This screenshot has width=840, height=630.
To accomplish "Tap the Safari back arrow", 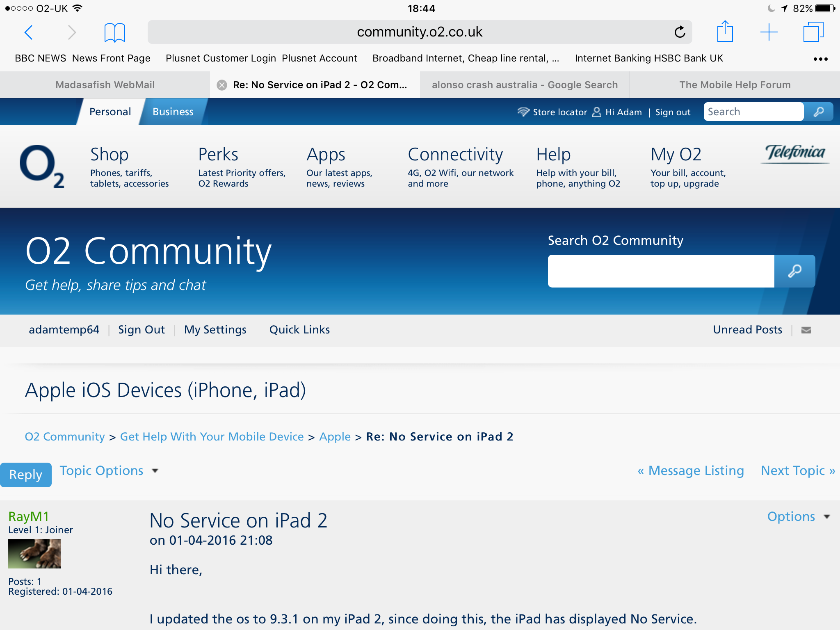I will click(28, 32).
